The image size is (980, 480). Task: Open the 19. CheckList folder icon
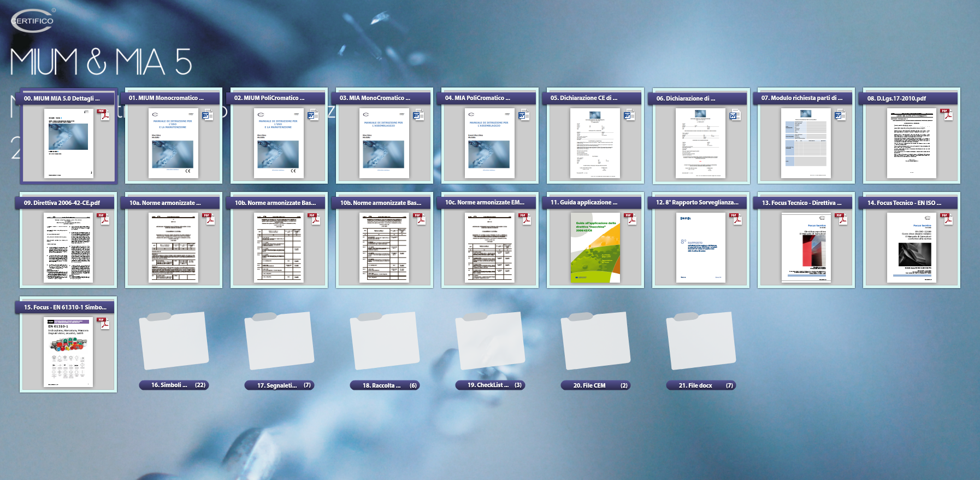click(490, 341)
